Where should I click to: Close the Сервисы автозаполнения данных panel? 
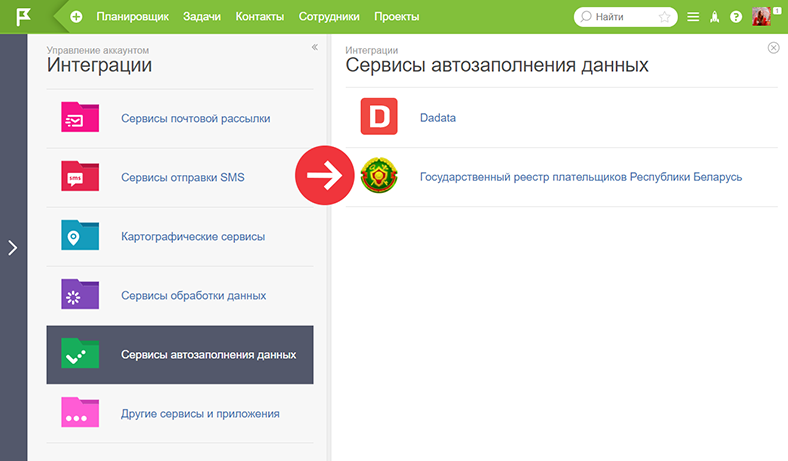point(773,48)
